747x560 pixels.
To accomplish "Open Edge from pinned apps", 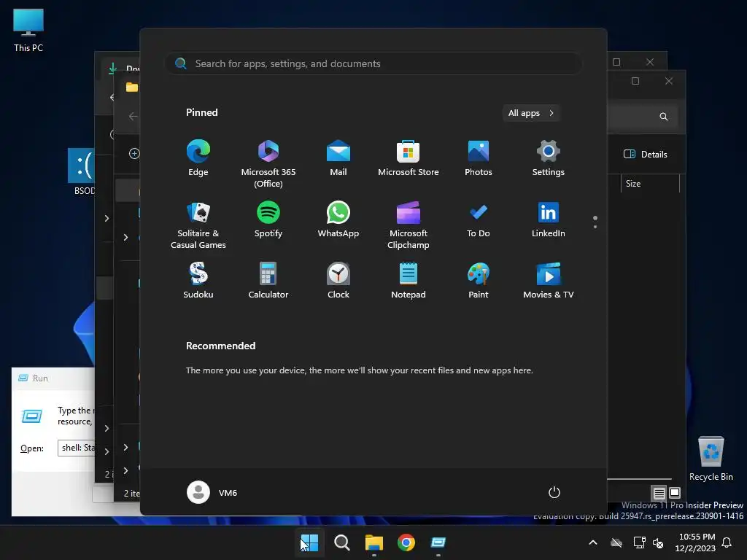I will 198,158.
